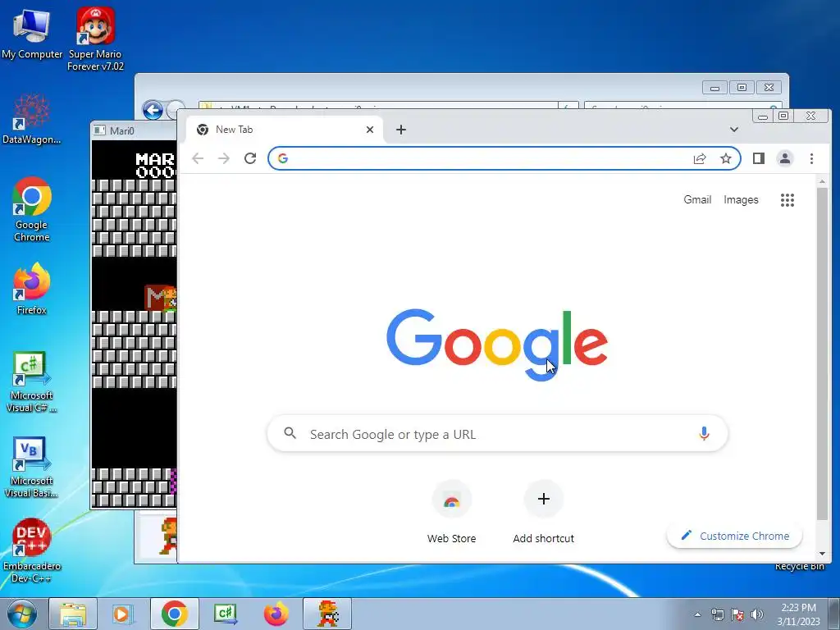Open Chrome profile avatar button

[785, 158]
